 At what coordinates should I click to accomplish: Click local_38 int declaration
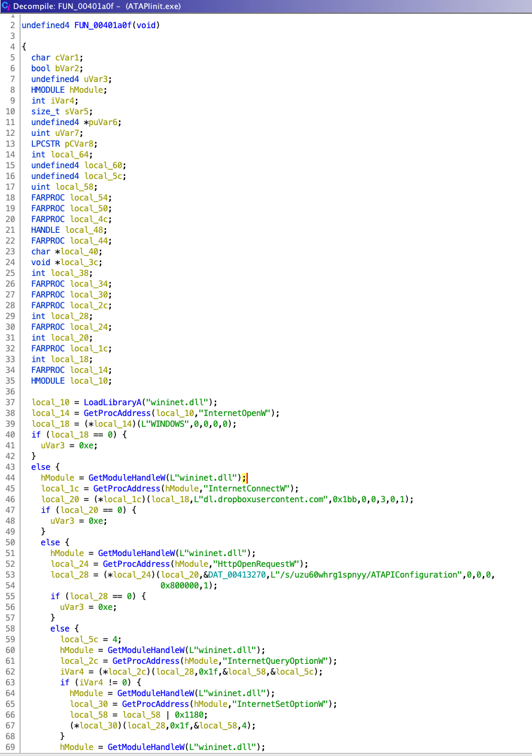pos(69,273)
